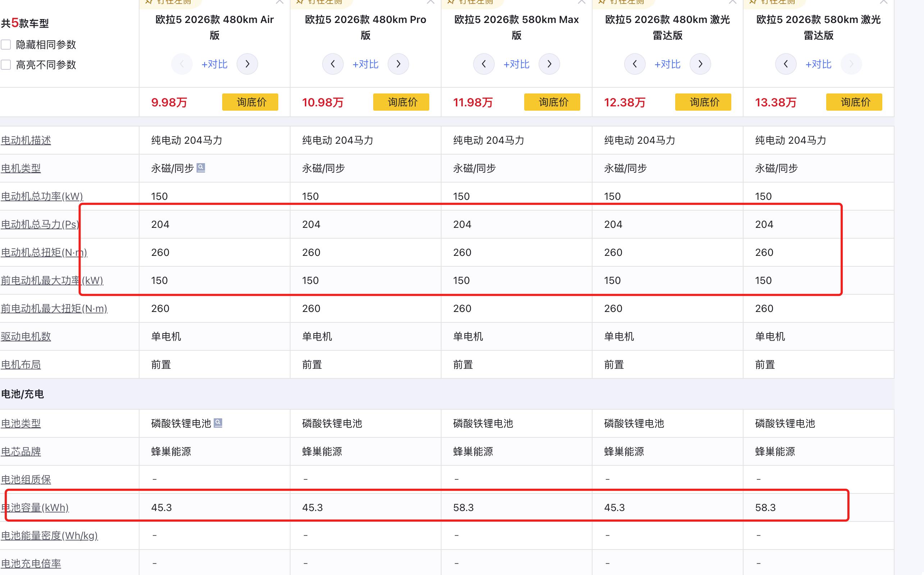924x575 pixels.
Task: Click +对比 for 480km Air版
Action: click(215, 64)
